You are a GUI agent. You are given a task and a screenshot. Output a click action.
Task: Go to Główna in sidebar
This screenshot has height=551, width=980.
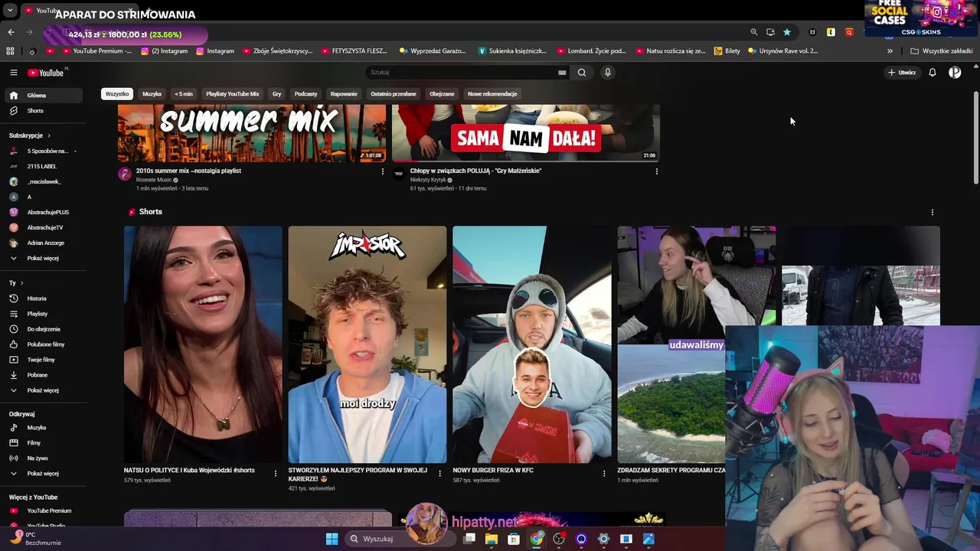click(44, 96)
